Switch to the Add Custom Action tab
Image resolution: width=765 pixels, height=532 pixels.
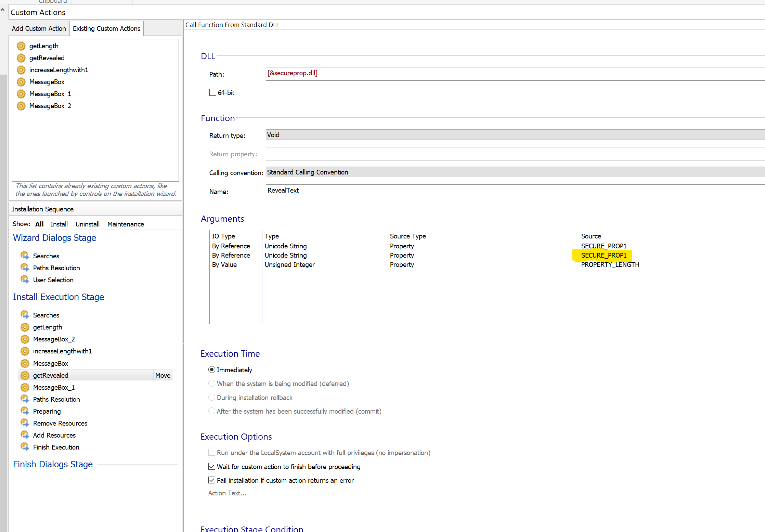tap(39, 28)
